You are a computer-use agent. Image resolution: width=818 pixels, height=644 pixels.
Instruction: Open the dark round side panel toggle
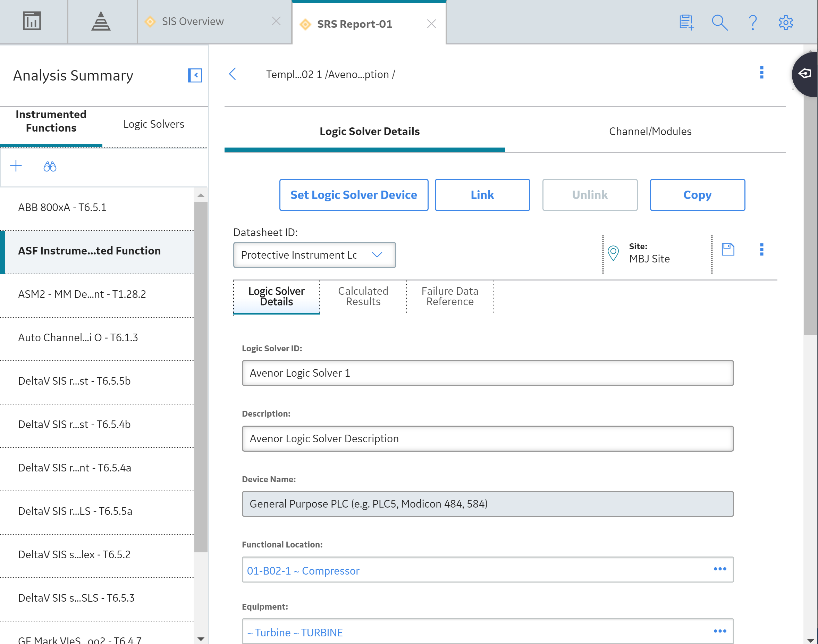pos(805,74)
